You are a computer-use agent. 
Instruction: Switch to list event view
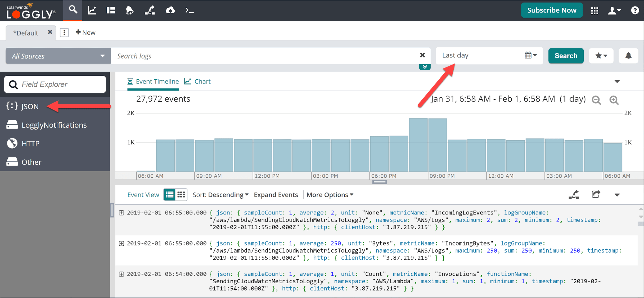(169, 194)
